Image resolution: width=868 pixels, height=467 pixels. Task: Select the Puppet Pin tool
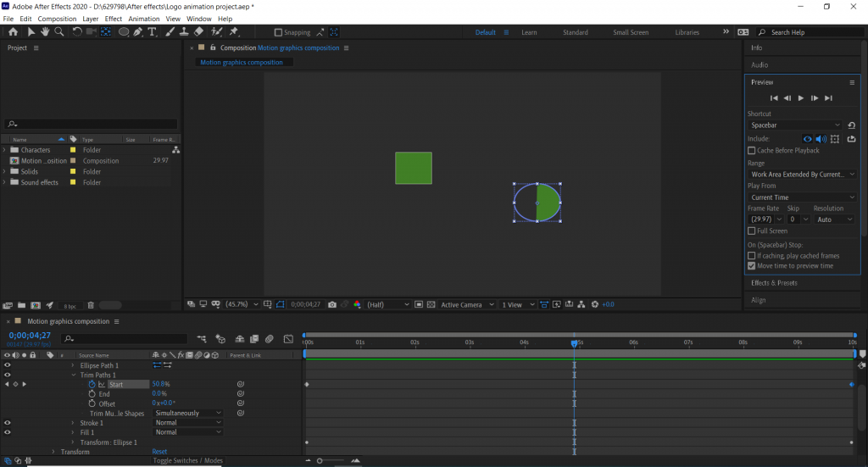click(234, 31)
